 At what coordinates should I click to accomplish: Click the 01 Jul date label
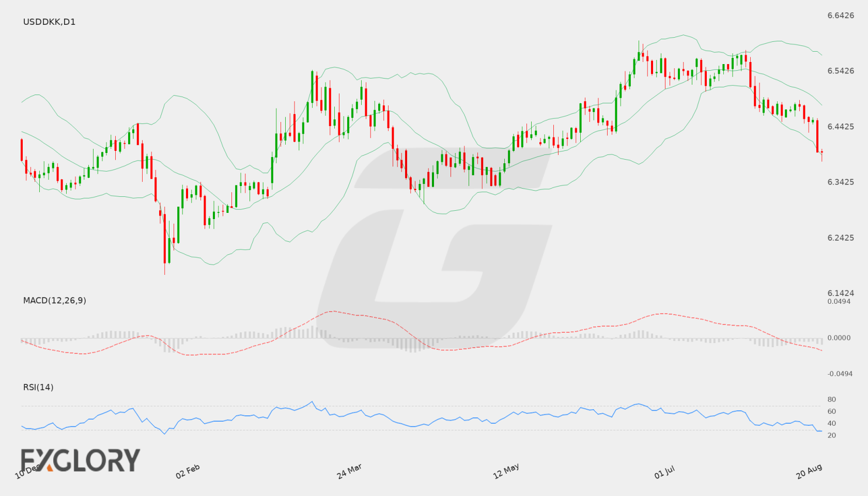(664, 472)
